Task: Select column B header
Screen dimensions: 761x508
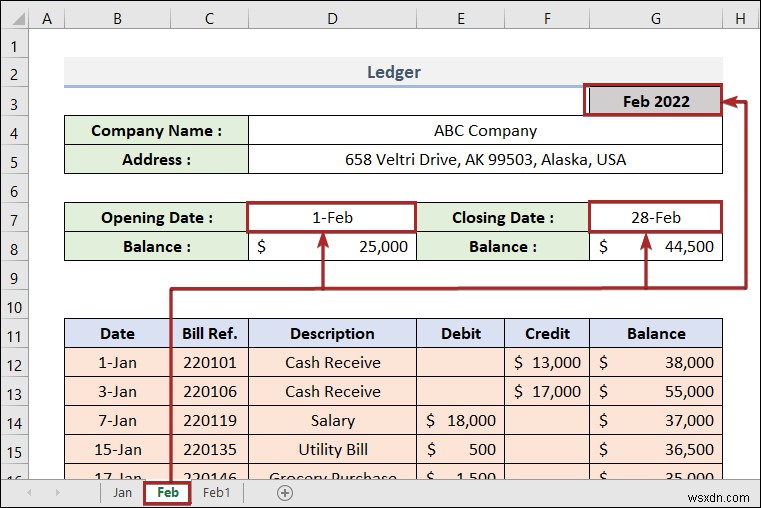Action: point(117,19)
